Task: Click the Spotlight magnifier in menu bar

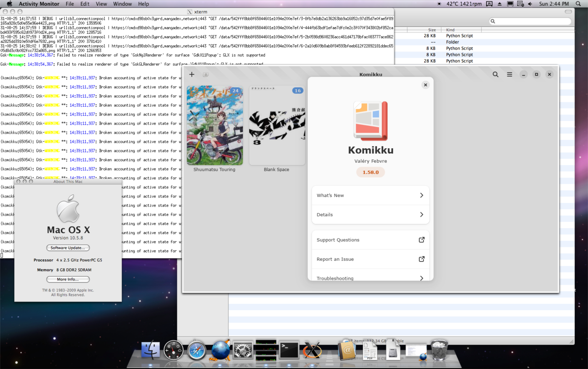Action: (x=578, y=4)
